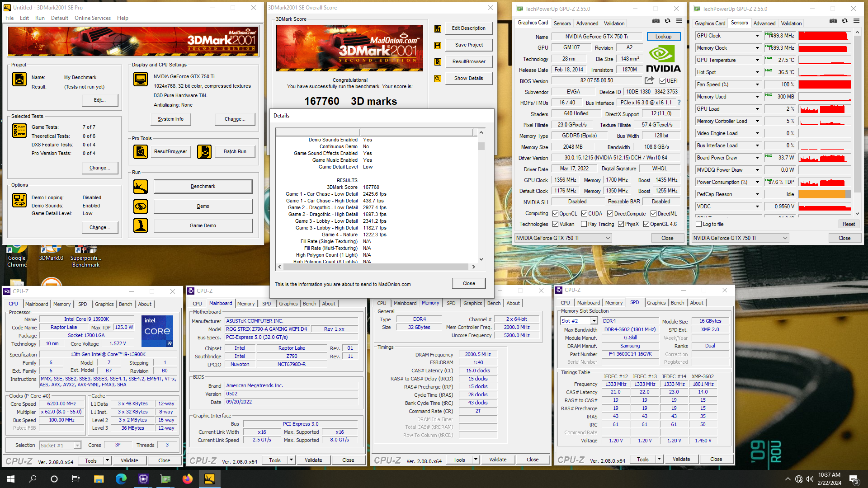Open Firefox from the taskbar
Screen dimensions: 868x488
(187, 479)
